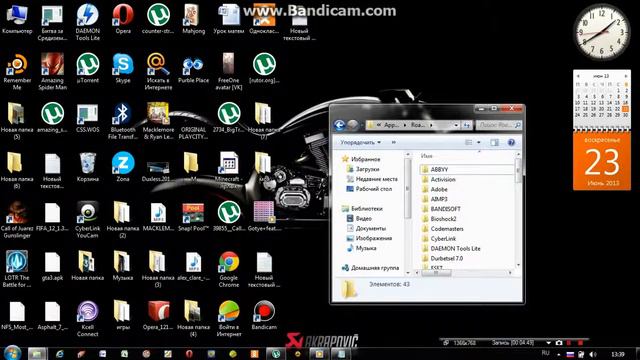640x360 pixels.
Task: Expand the toolbar overflow chevron »
Action: click(x=393, y=142)
